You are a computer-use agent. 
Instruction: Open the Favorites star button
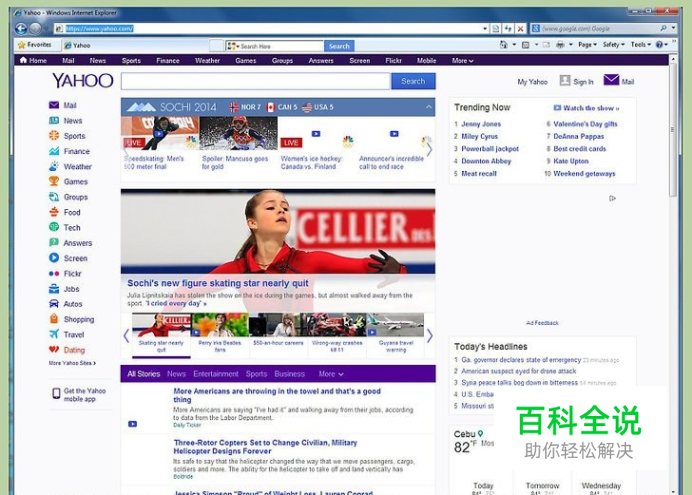coord(34,45)
